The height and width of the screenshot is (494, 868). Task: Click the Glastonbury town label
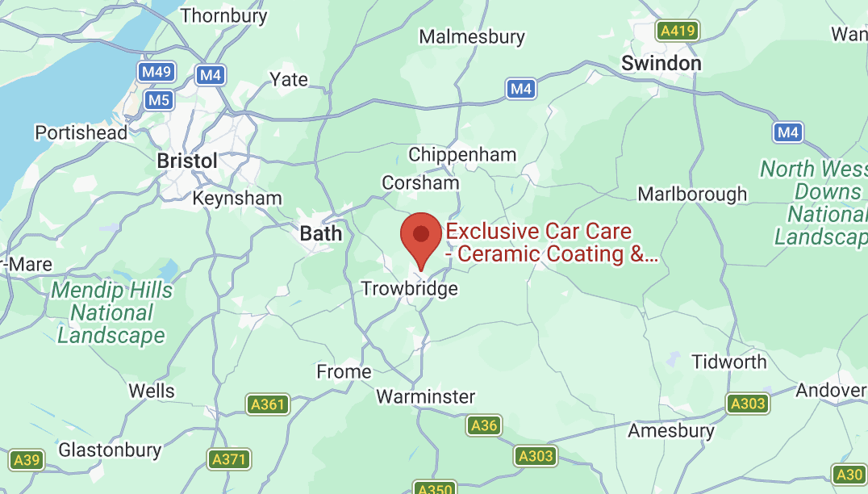coord(111,450)
